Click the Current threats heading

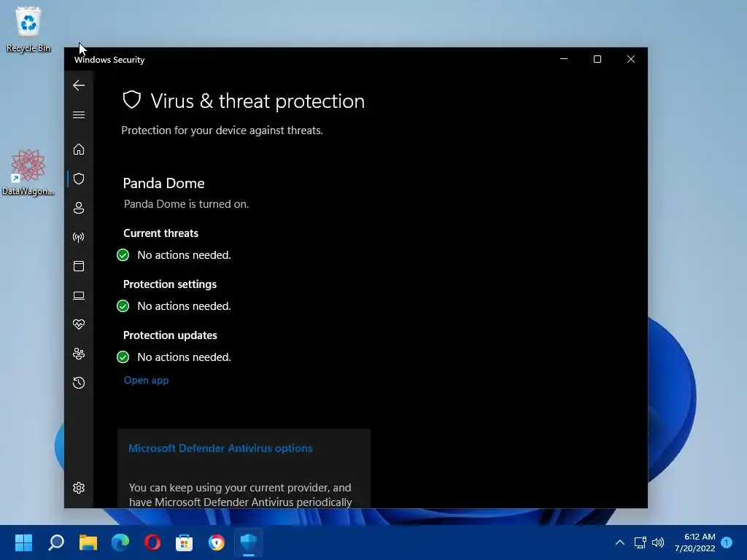point(161,233)
